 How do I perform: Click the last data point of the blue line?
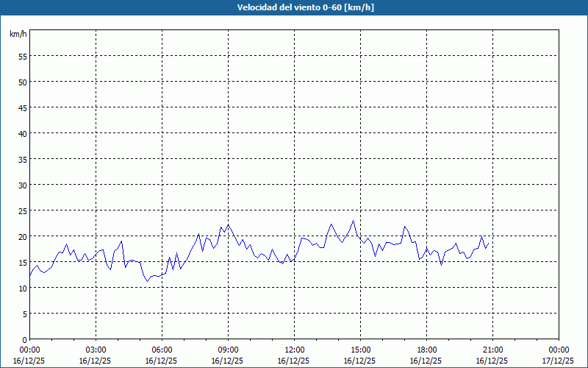pyautogui.click(x=488, y=242)
